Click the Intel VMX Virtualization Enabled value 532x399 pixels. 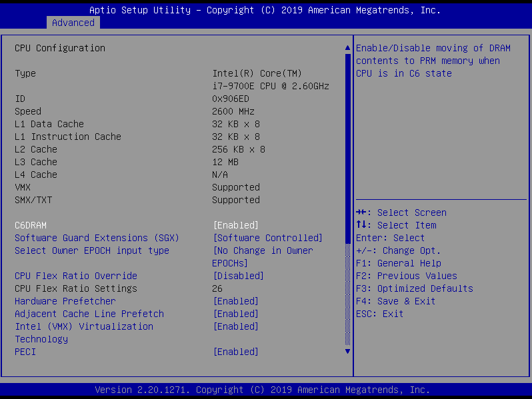click(x=235, y=326)
